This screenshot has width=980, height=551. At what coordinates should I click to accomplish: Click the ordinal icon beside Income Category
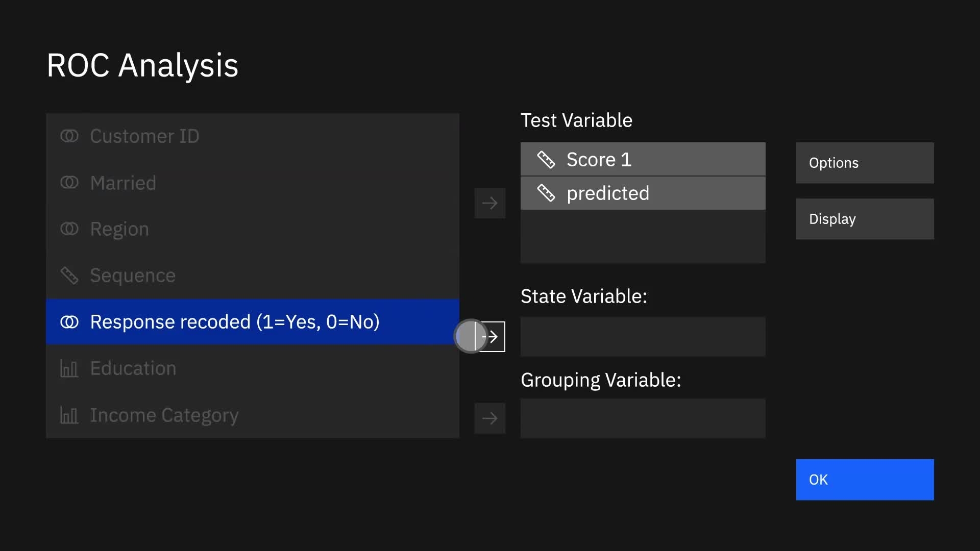point(69,415)
